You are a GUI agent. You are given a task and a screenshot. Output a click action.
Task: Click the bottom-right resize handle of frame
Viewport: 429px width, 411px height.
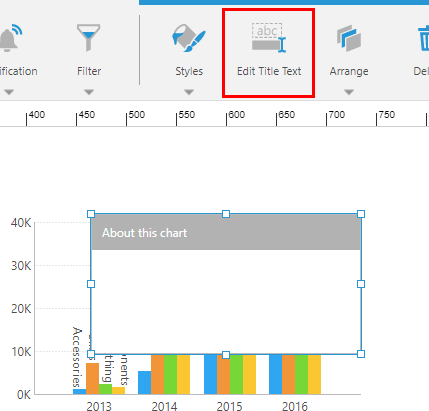click(361, 354)
